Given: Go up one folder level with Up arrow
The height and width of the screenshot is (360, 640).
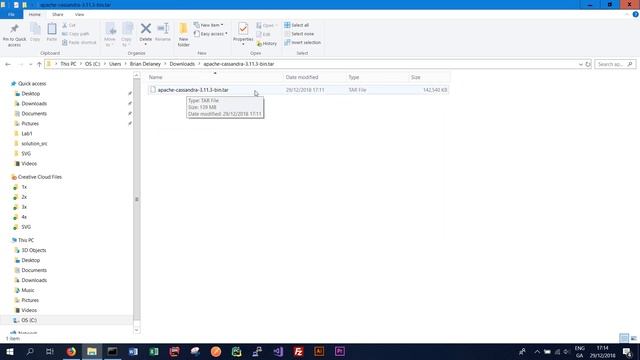Looking at the screenshot, I should tap(39, 64).
